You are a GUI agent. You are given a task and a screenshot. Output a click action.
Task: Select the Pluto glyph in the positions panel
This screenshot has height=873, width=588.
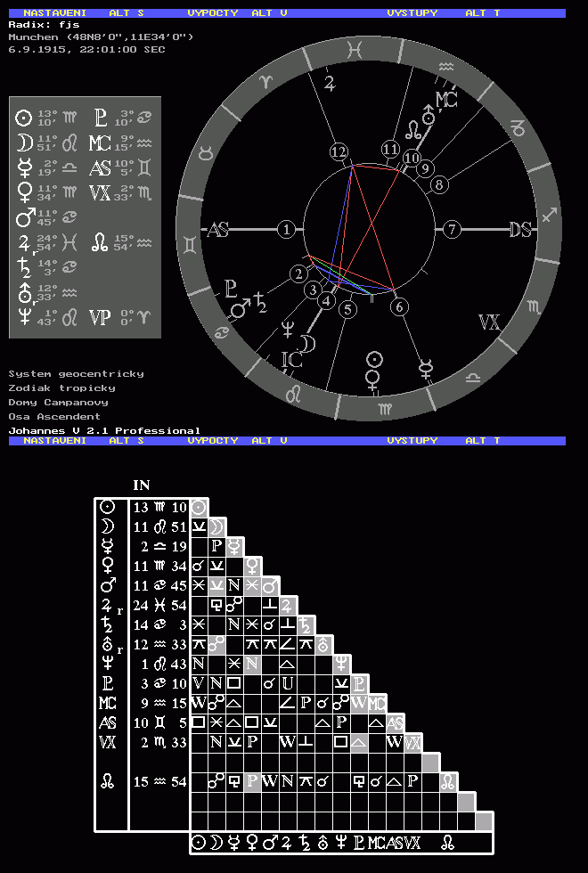click(x=100, y=118)
